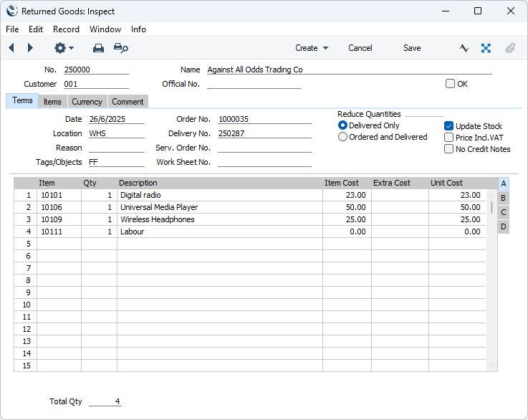This screenshot has width=528, height=420.
Task: Click Wireless Headphones description cell
Action: tap(220, 219)
